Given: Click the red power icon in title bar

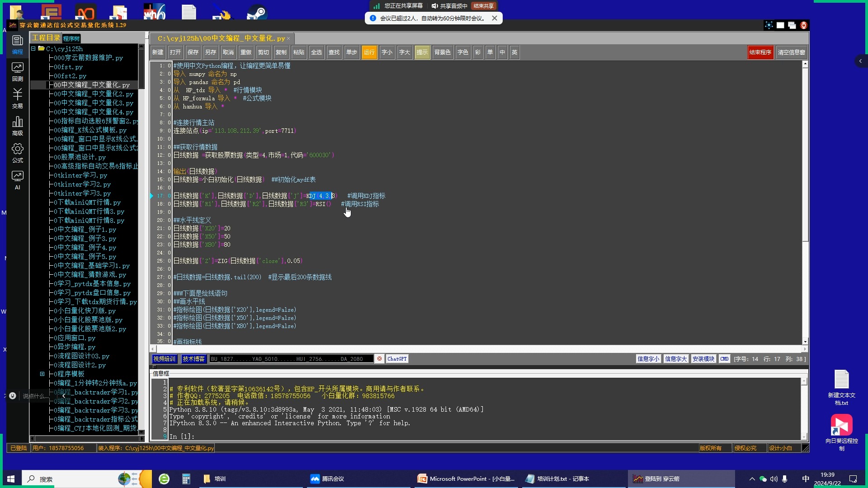Looking at the screenshot, I should coord(803,25).
